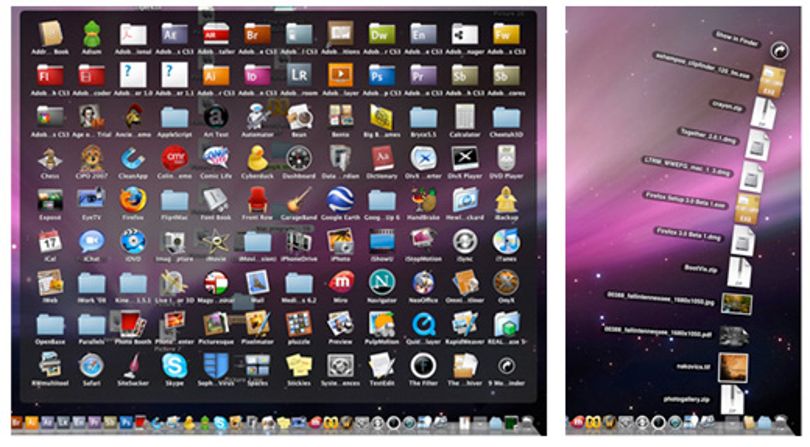810x447 pixels.
Task: Open hallstattersee jpg thumbnail in stack
Action: tap(736, 304)
